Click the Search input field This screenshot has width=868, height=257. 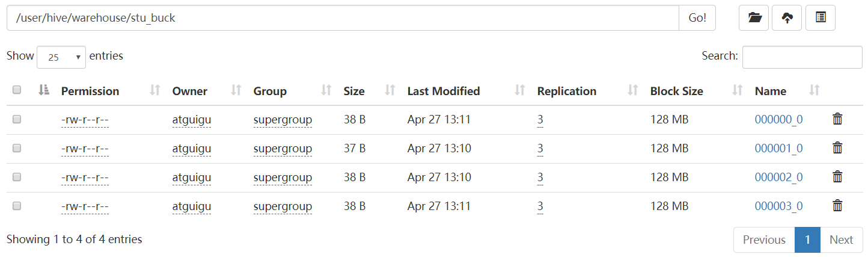coord(802,57)
